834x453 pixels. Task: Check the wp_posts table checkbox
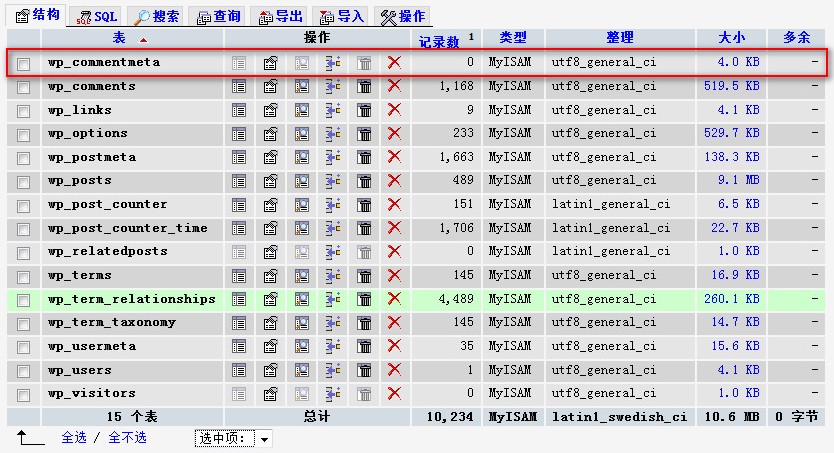pyautogui.click(x=23, y=182)
